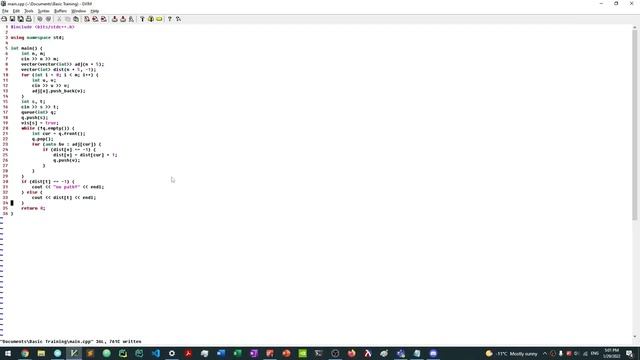Open the Window menu
Viewport: 640px width, 360px height.
(x=78, y=11)
